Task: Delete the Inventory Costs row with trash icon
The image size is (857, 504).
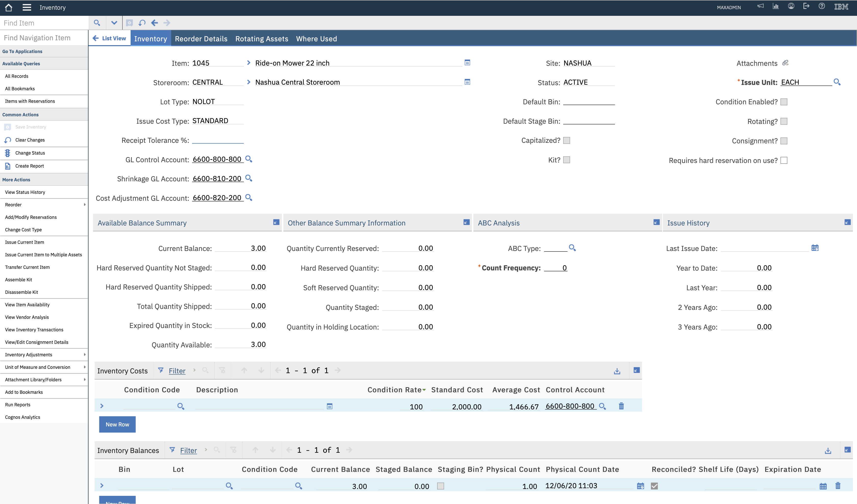Action: click(x=621, y=406)
